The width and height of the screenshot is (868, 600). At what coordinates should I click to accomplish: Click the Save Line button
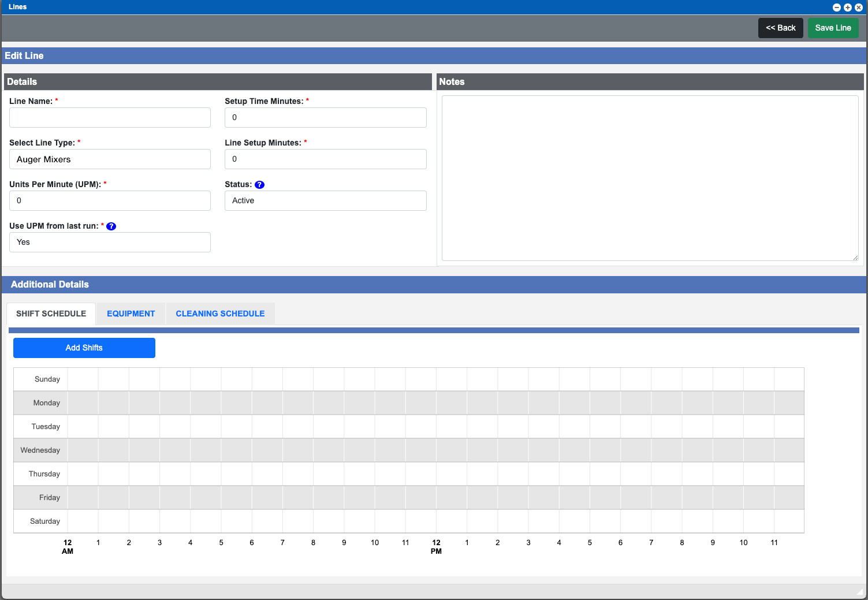point(833,28)
